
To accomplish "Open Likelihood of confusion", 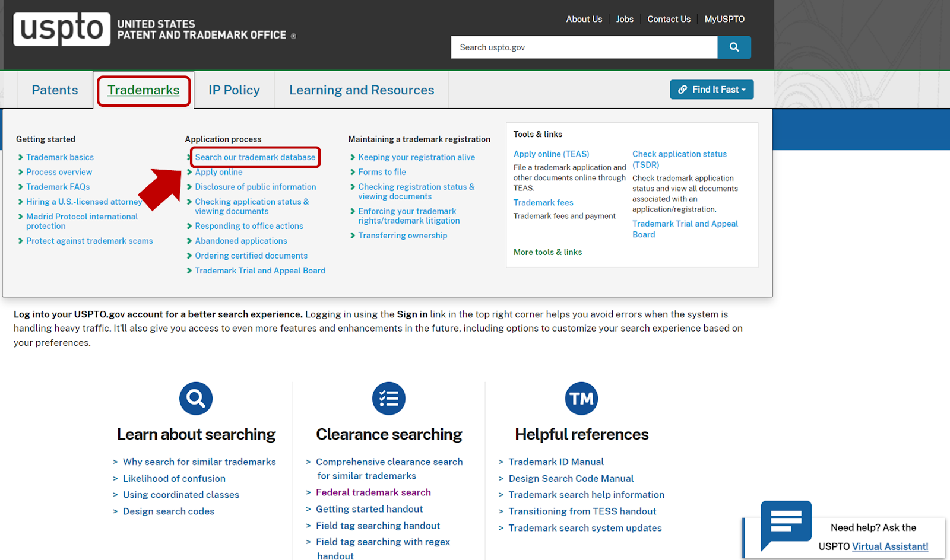I will click(174, 478).
